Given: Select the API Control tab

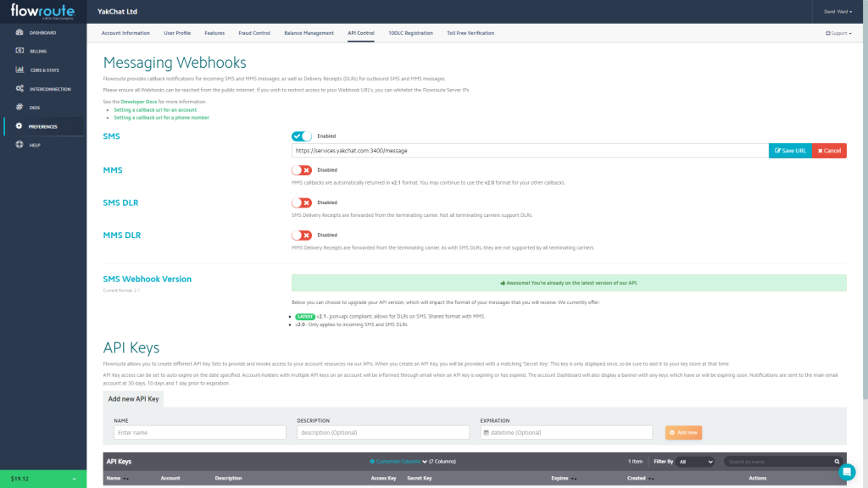Looking at the screenshot, I should [x=361, y=33].
